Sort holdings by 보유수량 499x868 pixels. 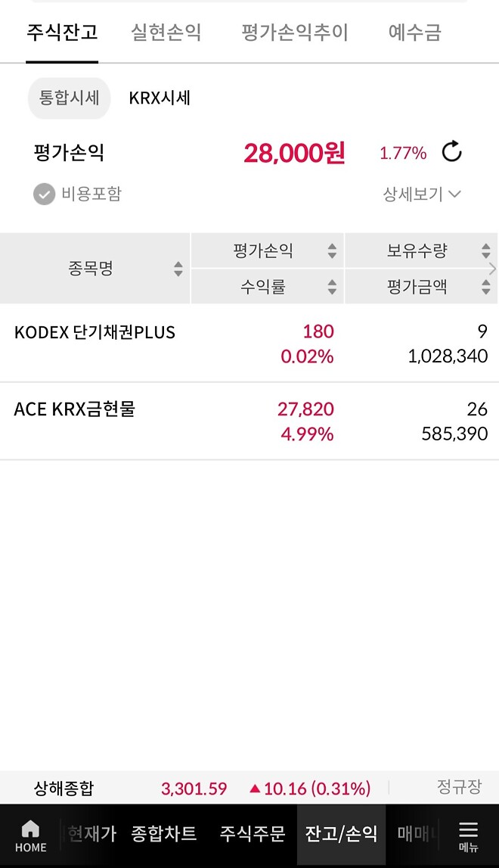tap(421, 250)
